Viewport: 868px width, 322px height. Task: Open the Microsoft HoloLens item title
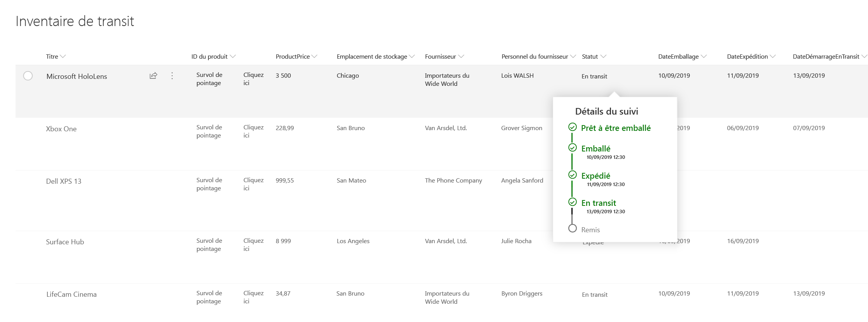point(77,77)
